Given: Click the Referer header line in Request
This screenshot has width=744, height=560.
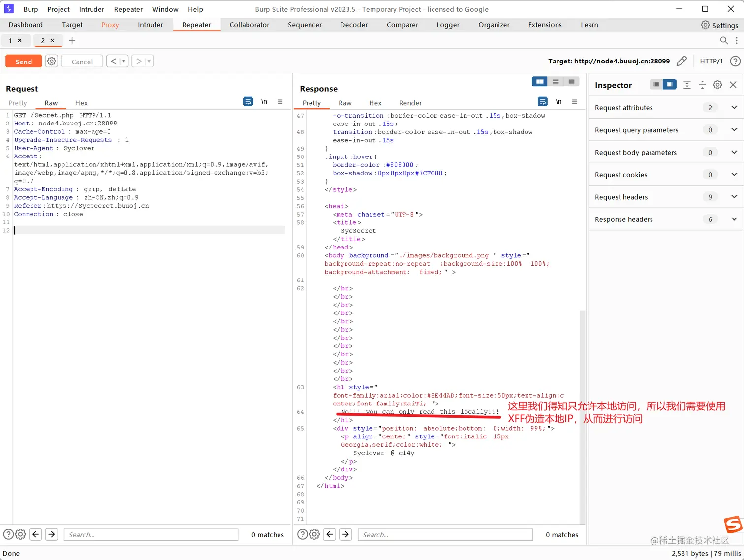Looking at the screenshot, I should 81,206.
